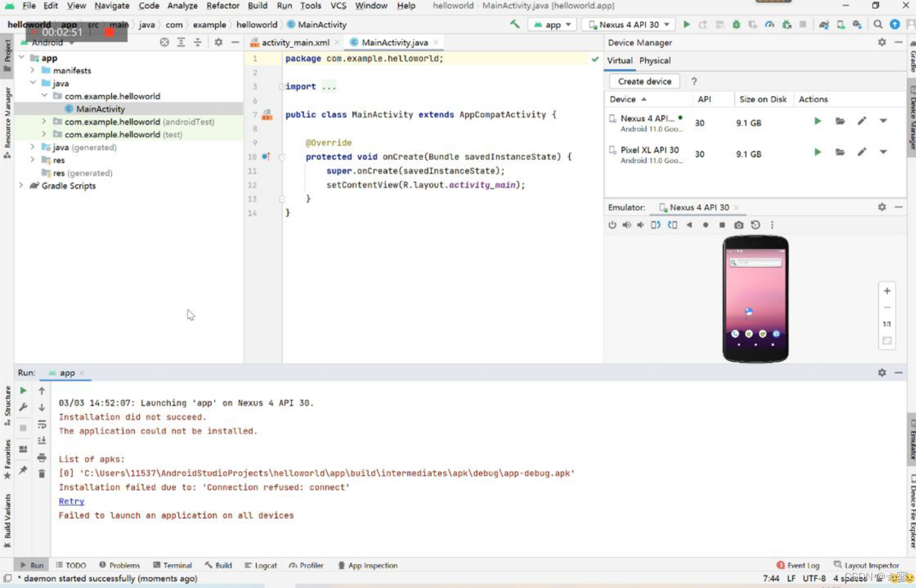916x588 pixels.
Task: Expand com.example.helloworld (androidTest) package
Action: coord(44,121)
